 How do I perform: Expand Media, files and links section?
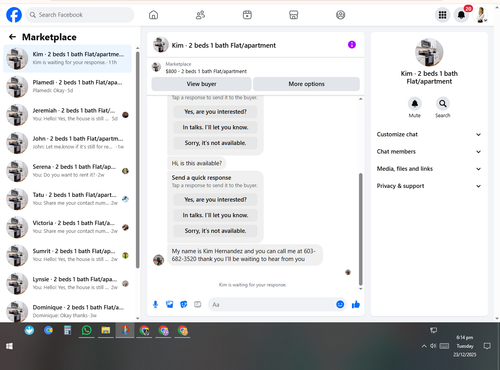click(x=429, y=169)
